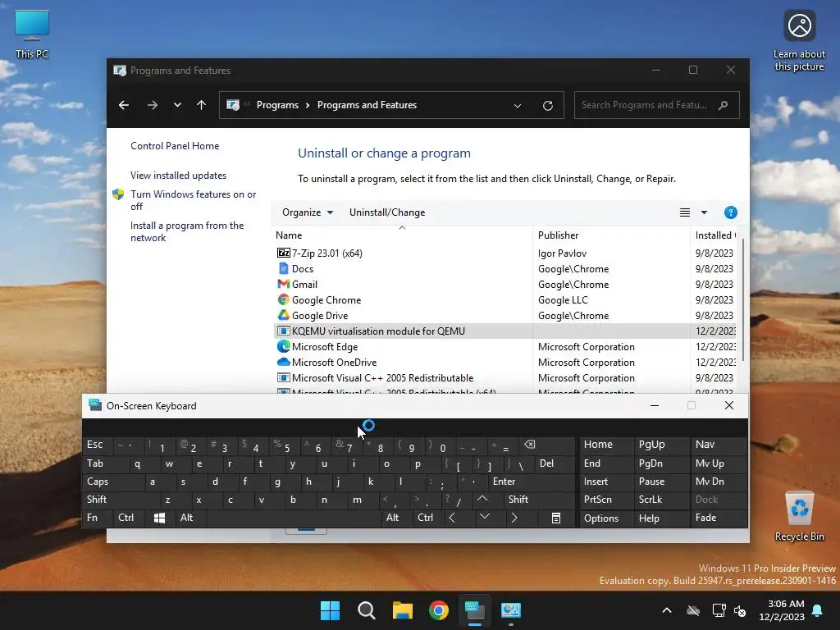
Task: Refresh the Programs and Features list
Action: tap(547, 106)
